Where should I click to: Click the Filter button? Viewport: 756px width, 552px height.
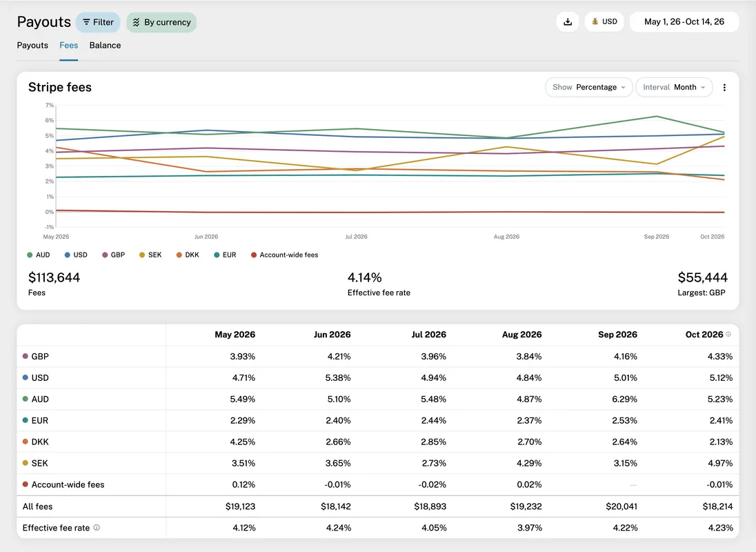tap(98, 22)
